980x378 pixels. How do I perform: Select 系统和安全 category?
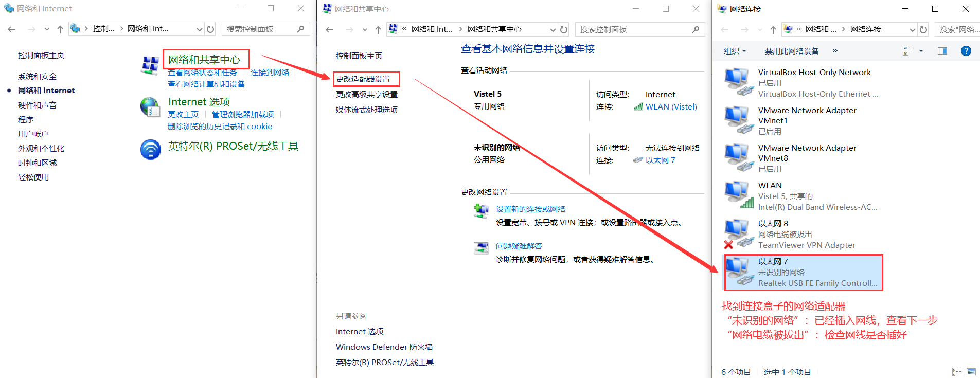(37, 76)
